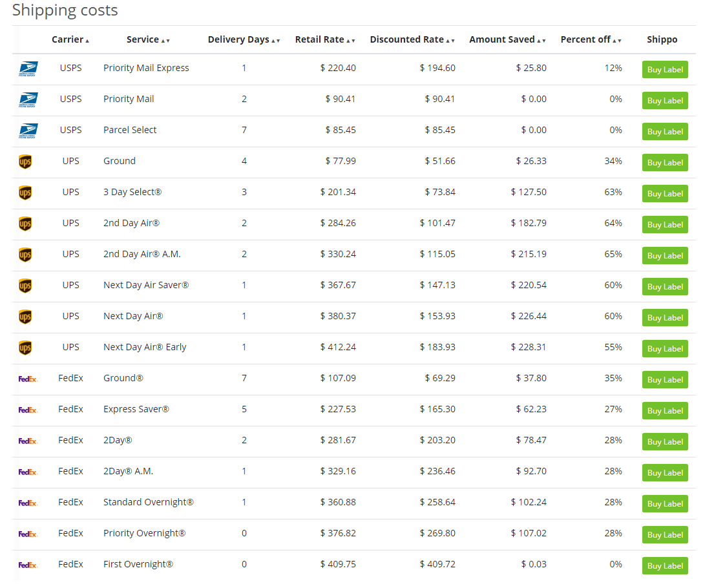
Task: Sort table by Delivery Days column
Action: point(244,39)
